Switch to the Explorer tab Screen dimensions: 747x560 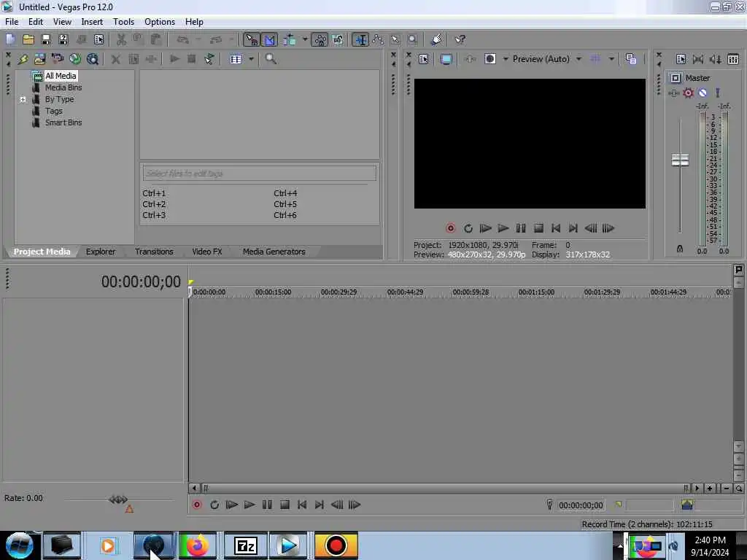coord(101,252)
